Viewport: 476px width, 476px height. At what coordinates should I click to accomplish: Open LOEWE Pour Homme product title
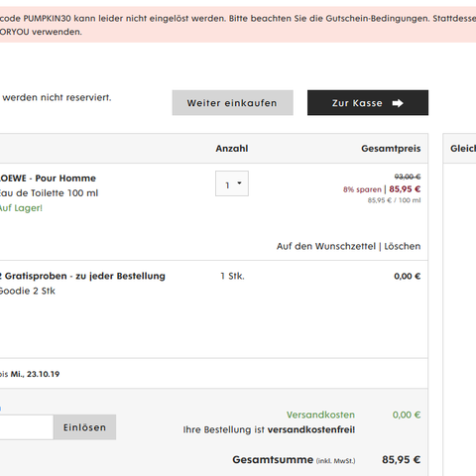pyautogui.click(x=48, y=178)
